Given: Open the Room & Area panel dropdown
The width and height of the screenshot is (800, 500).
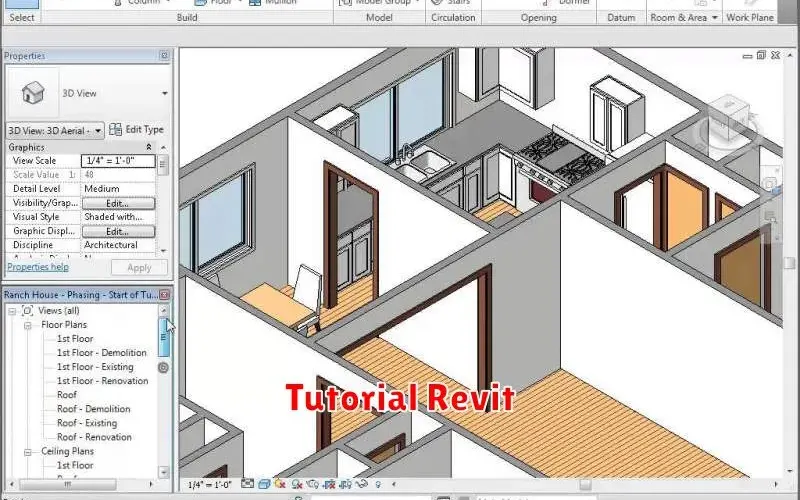Looking at the screenshot, I should pos(715,18).
